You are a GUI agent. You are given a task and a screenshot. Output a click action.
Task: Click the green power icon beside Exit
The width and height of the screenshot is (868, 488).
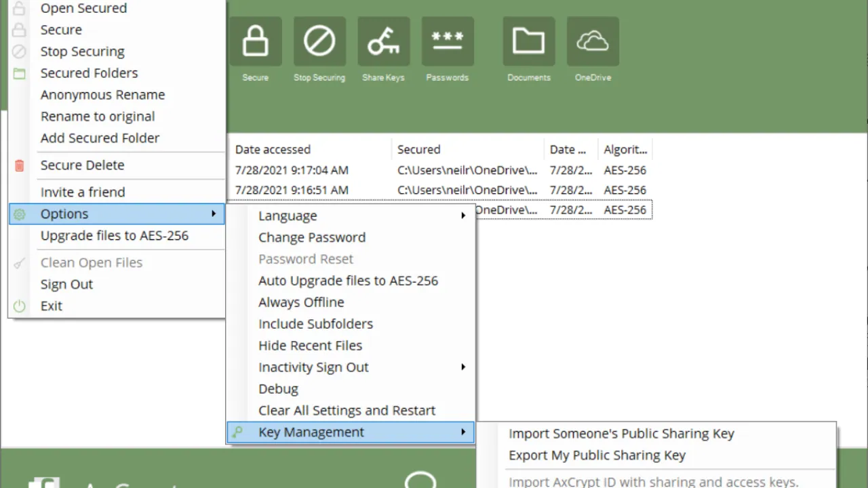point(19,306)
